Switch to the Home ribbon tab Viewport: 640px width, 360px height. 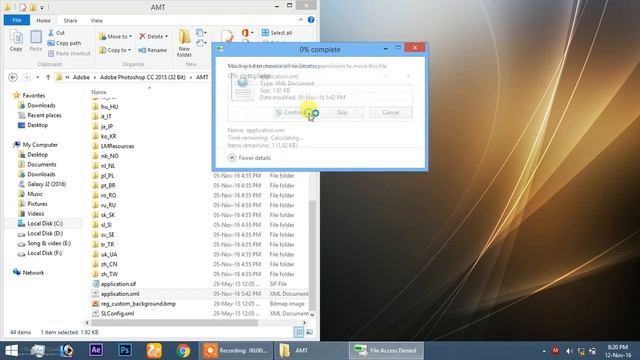(44, 20)
